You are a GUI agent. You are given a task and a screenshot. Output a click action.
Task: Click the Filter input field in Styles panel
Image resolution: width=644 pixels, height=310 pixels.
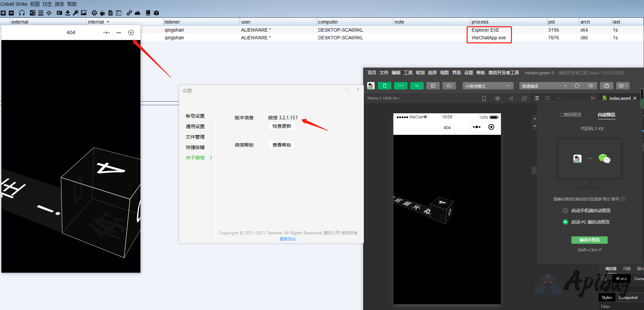[621, 306]
